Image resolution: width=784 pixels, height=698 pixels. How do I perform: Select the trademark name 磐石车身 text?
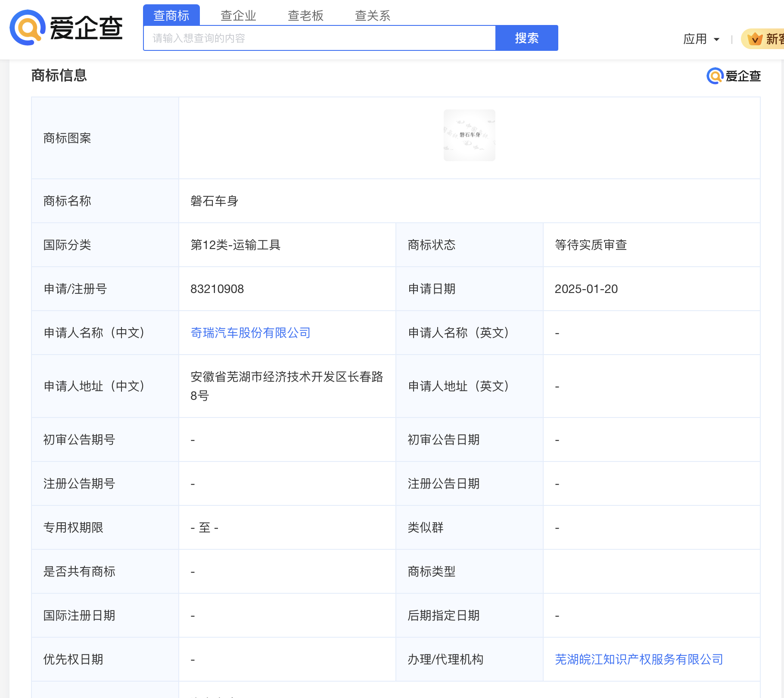pos(215,201)
